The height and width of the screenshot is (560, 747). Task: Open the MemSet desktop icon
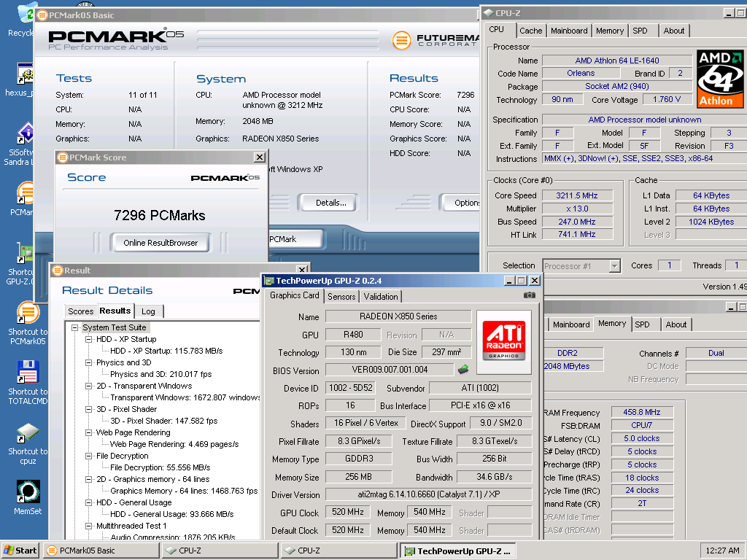coord(28,492)
